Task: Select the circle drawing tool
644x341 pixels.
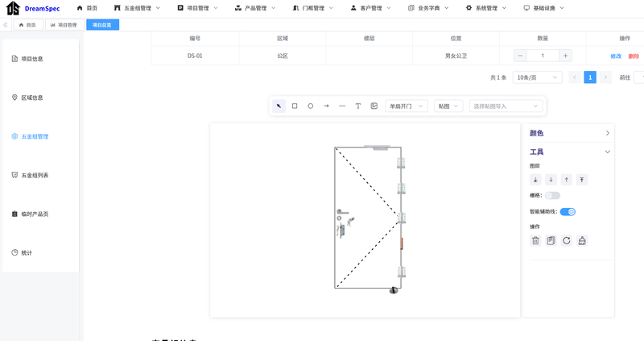Action: pos(311,106)
